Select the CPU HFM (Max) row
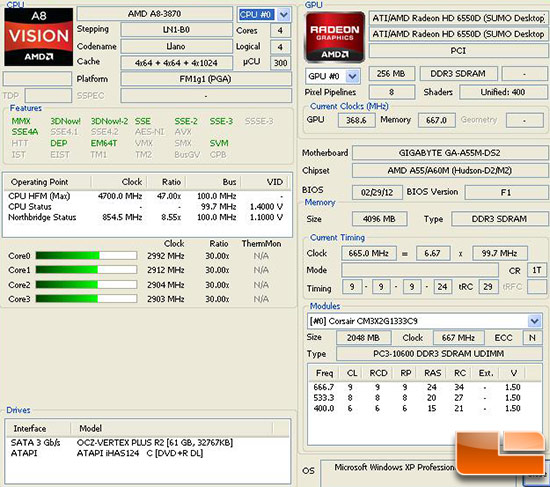 [x=147, y=196]
